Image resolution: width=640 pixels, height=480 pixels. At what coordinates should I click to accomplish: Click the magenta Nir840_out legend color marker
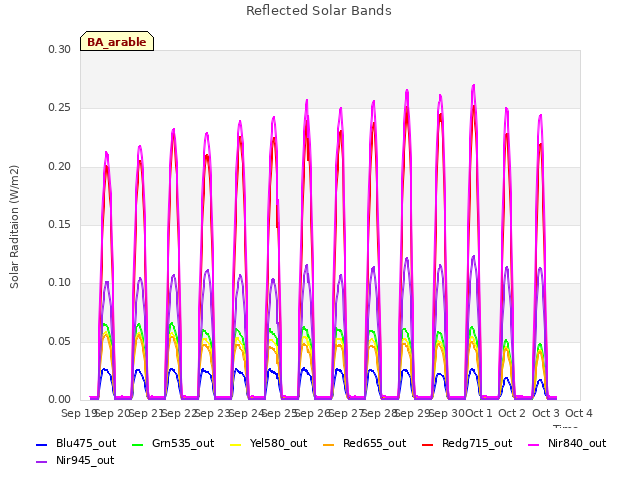point(534,444)
